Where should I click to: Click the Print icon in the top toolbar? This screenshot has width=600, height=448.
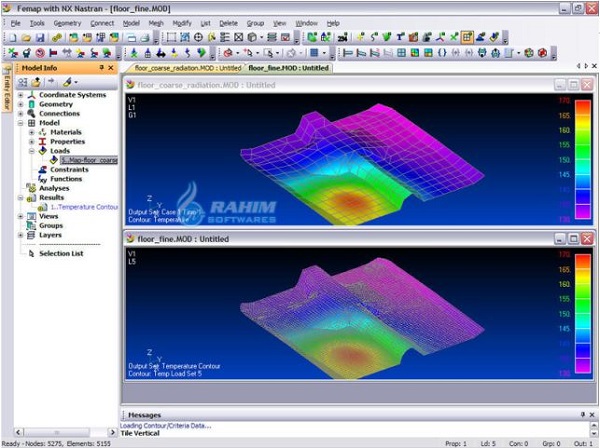[145, 37]
